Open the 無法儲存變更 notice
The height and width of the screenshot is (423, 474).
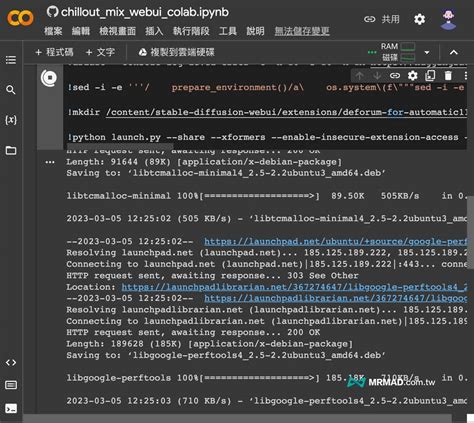tap(302, 31)
